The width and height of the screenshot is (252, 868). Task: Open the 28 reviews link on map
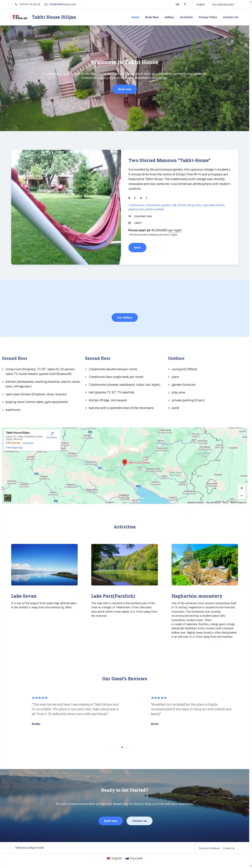[x=28, y=443]
